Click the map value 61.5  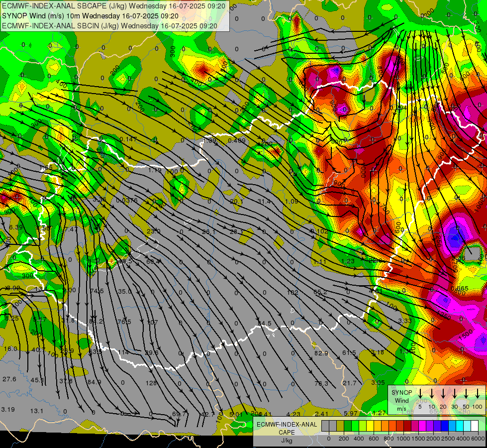[349, 352]
